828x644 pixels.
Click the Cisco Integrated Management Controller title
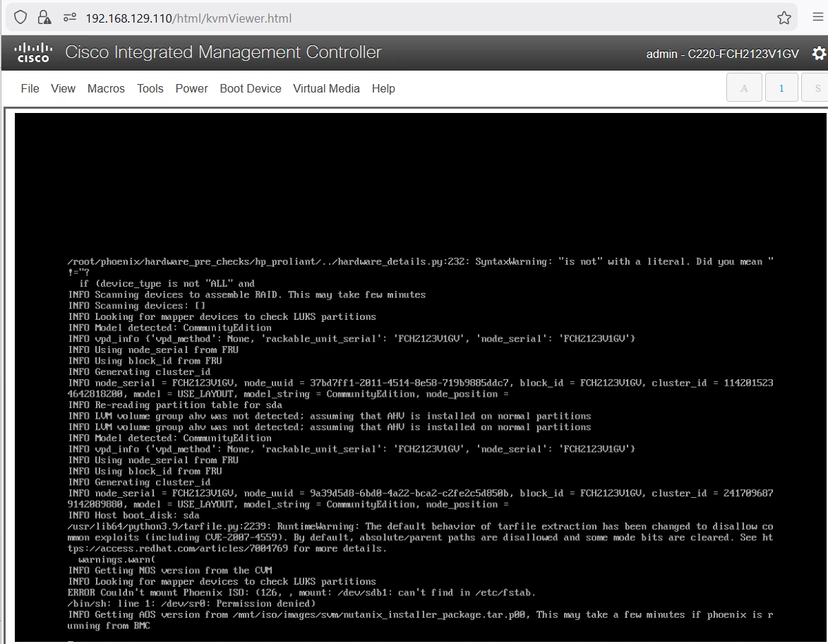[x=223, y=52]
